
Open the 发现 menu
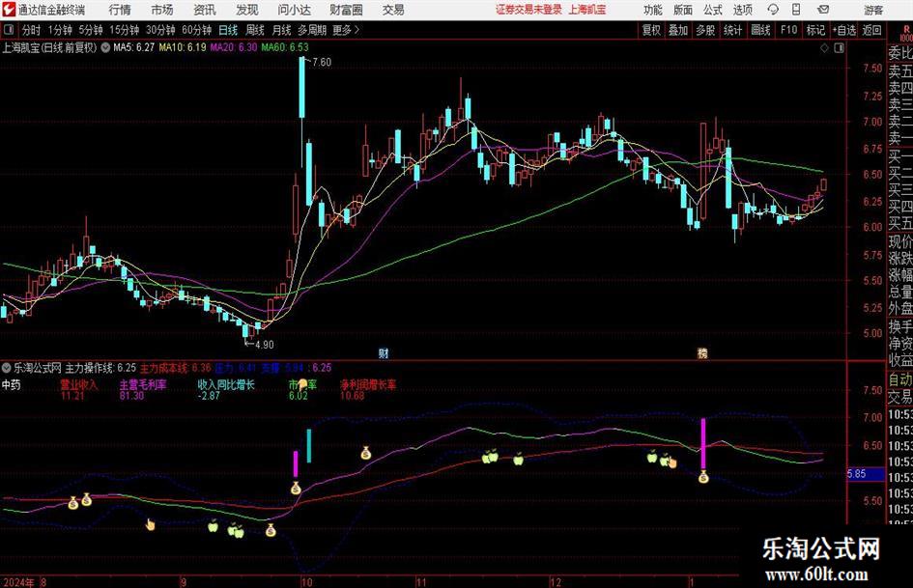point(247,10)
